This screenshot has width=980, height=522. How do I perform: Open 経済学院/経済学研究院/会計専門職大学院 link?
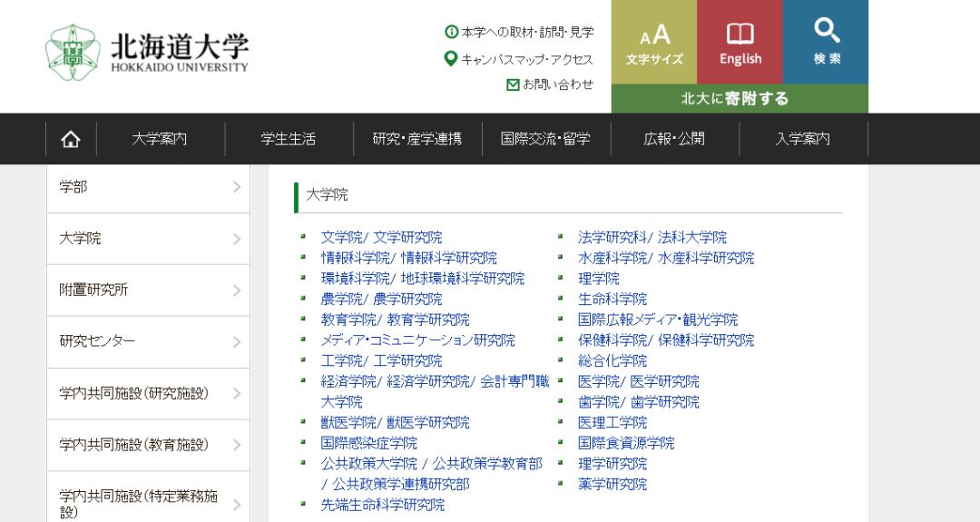435,392
